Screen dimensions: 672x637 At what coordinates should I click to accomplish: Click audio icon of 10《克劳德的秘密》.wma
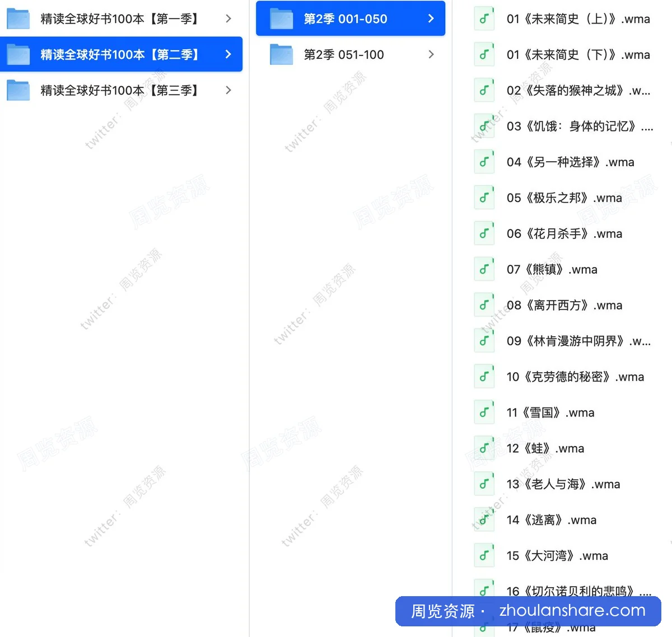point(484,377)
